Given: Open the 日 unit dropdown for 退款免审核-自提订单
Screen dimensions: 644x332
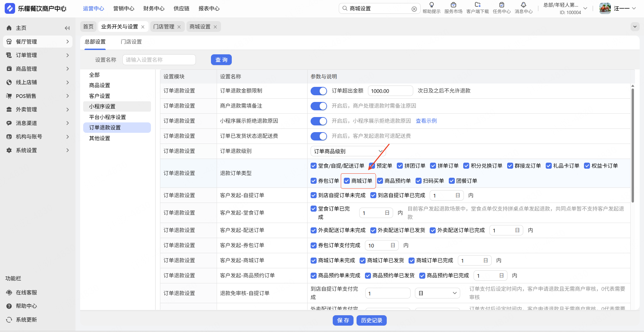Looking at the screenshot, I should (437, 293).
